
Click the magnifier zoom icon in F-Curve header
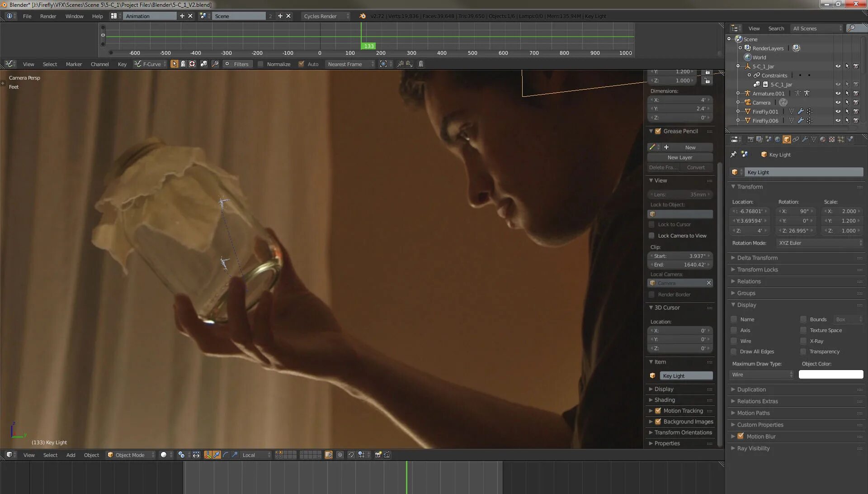(215, 64)
